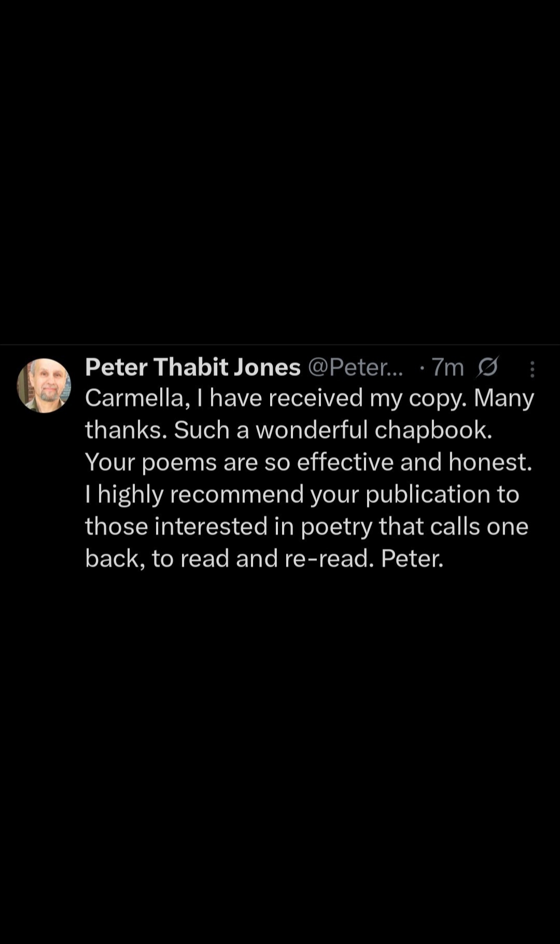Open the three-dot more options menu

point(532,369)
